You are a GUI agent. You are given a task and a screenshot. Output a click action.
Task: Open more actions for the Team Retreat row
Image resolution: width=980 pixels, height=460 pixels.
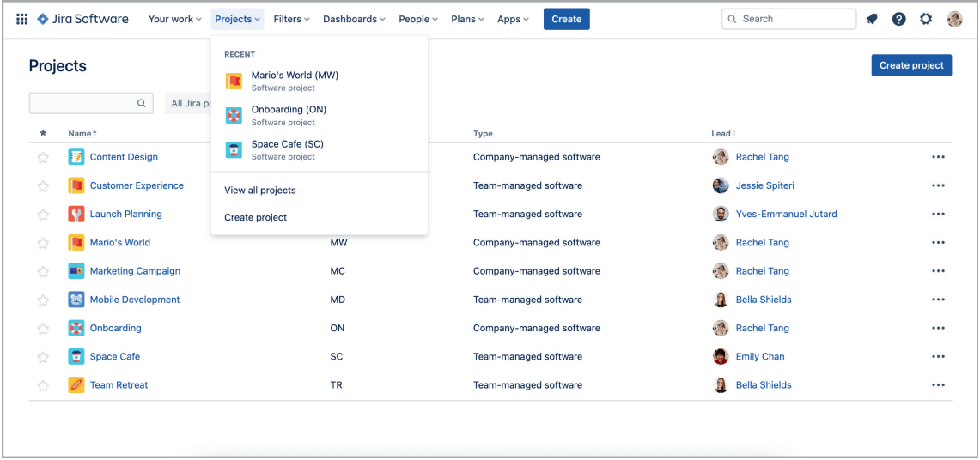(938, 385)
